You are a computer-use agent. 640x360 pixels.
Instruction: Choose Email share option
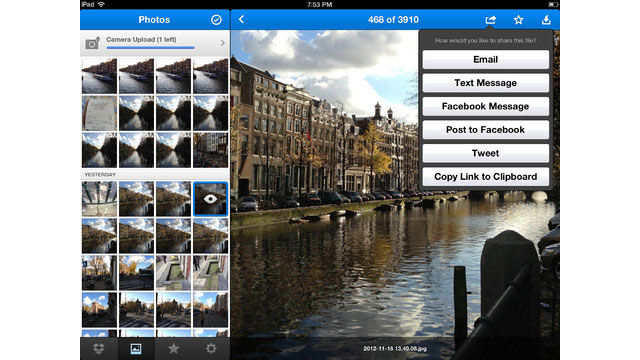pos(485,60)
